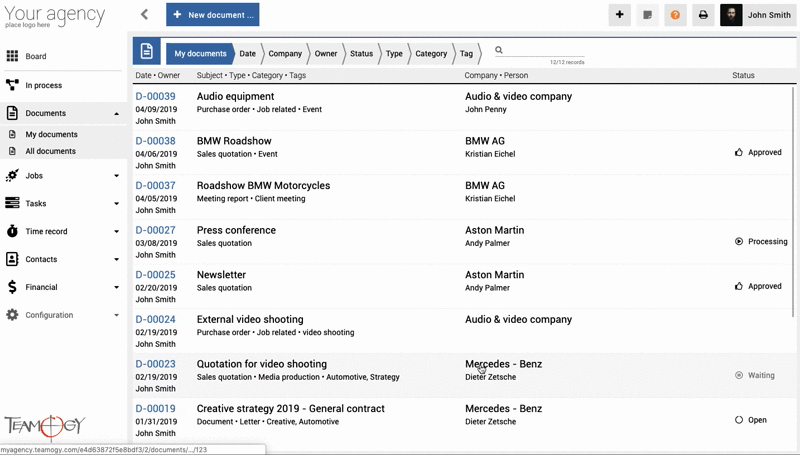This screenshot has height=455, width=800.
Task: Click the documents page icon beside the filters
Action: (146, 51)
